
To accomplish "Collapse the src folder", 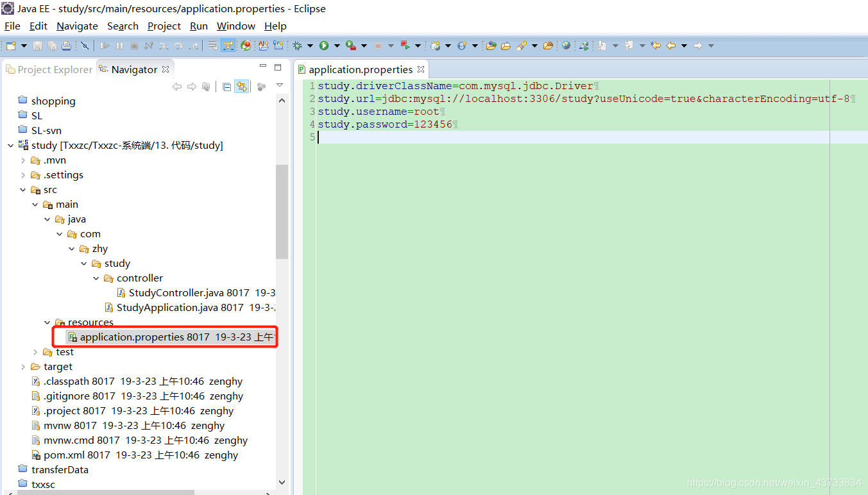I will [22, 190].
